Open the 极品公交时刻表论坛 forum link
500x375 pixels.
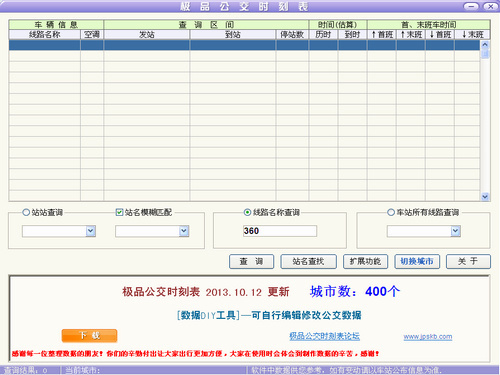pos(324,336)
